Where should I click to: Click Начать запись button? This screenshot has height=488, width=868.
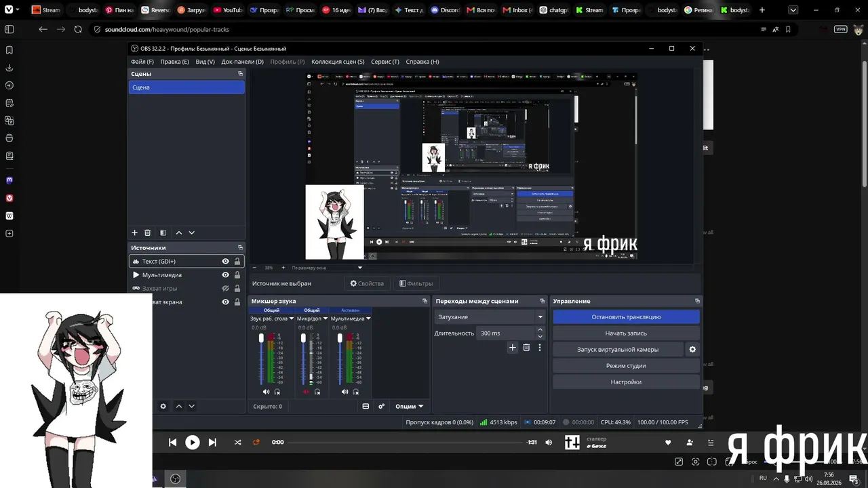tap(626, 333)
